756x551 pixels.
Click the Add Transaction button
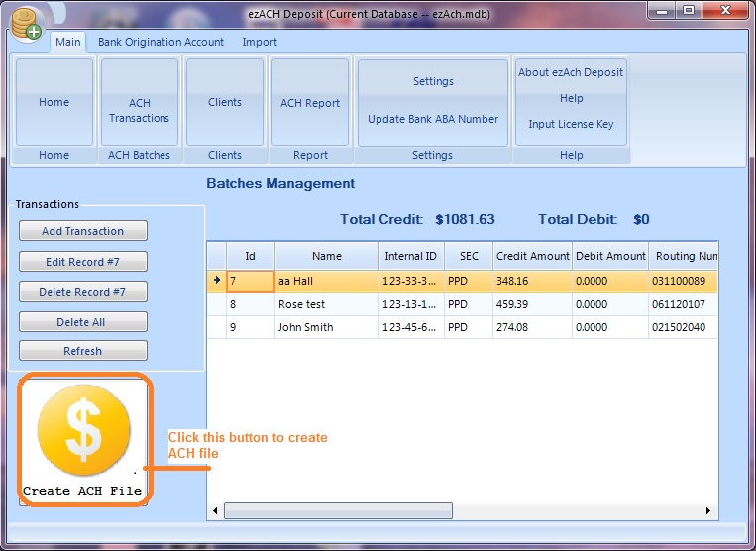pyautogui.click(x=83, y=231)
